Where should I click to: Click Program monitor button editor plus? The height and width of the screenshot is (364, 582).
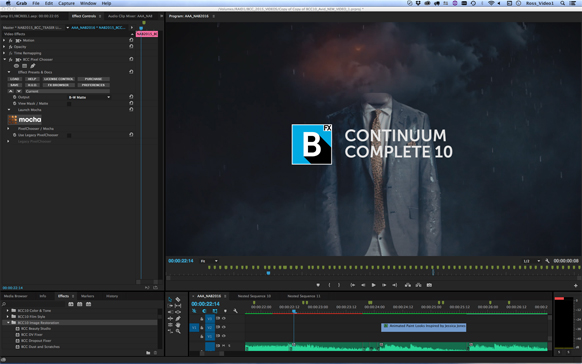pos(576,285)
